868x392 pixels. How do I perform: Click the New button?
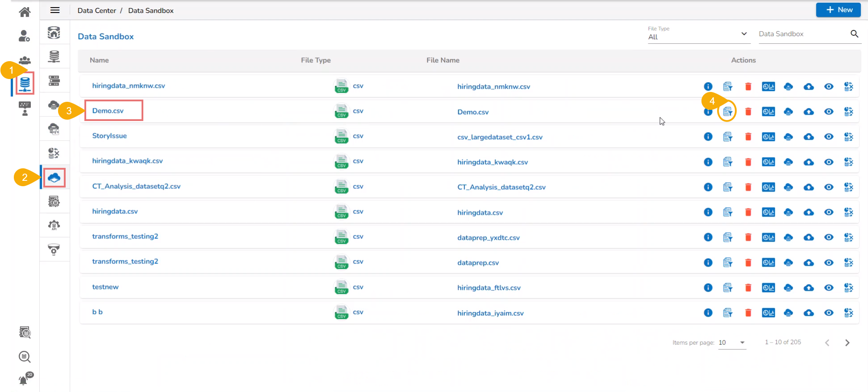838,10
